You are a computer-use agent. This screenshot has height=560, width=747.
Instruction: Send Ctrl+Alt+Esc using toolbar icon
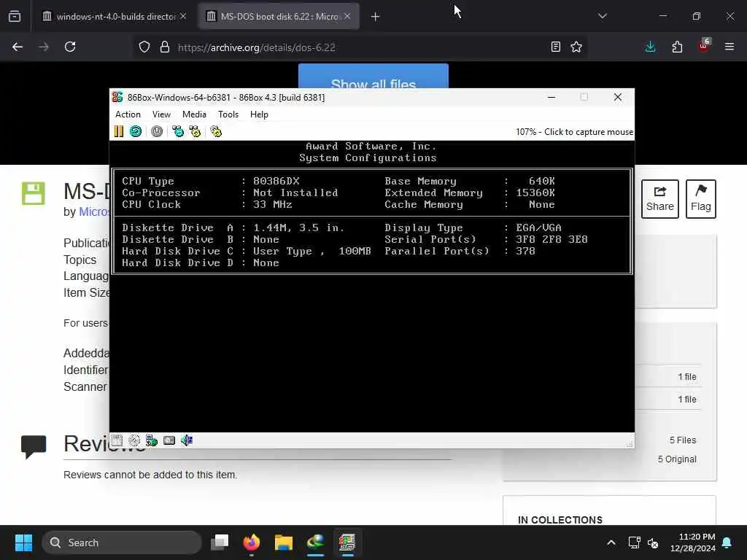coord(195,131)
